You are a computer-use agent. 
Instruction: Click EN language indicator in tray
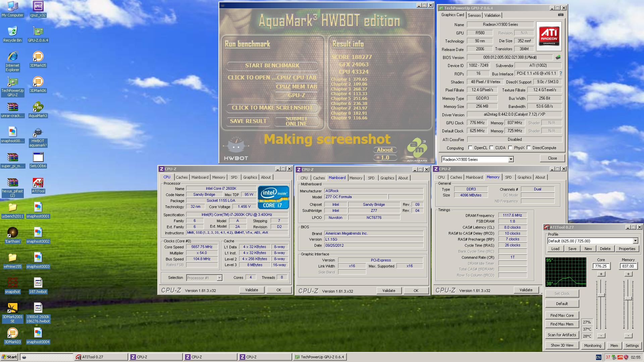598,357
